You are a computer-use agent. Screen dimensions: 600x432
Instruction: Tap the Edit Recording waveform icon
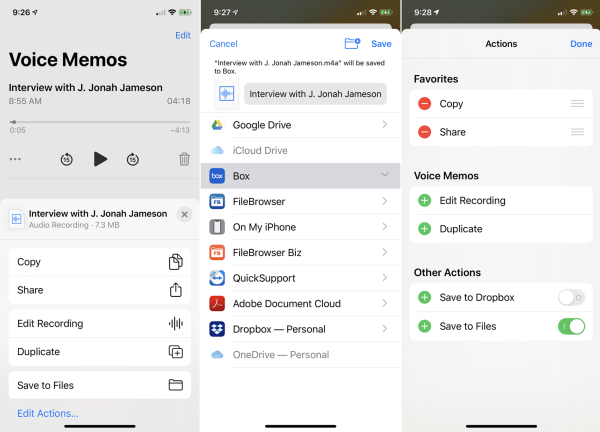click(176, 324)
